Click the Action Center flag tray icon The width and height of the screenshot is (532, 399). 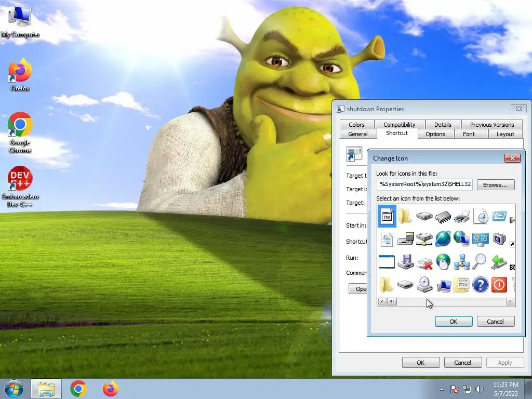(455, 389)
